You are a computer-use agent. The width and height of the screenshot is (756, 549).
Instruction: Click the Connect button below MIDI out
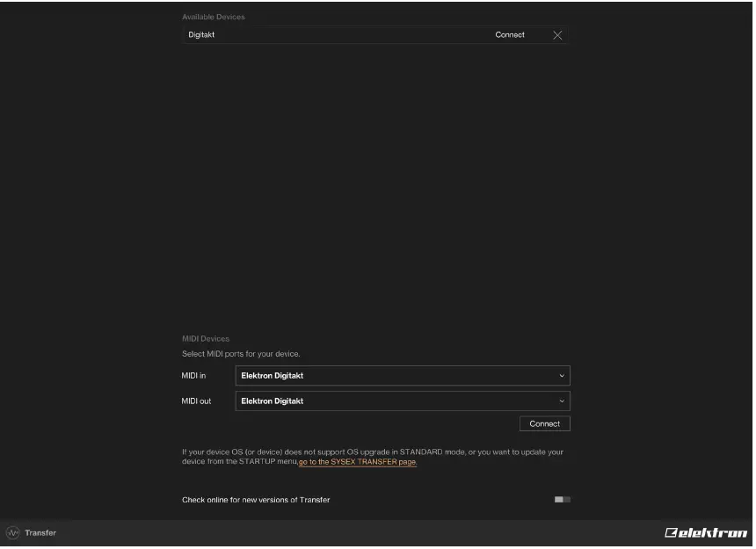545,423
